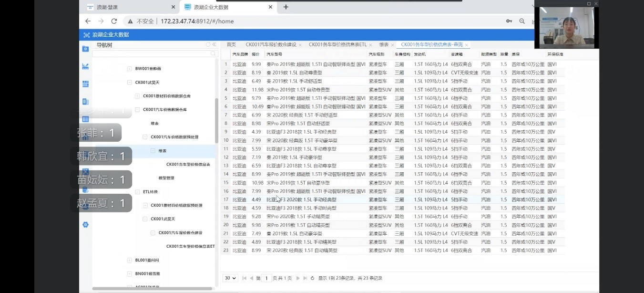Collapse the CK001汽车价格数据预处理 node
Screen dimensions: 644x293
145,137
